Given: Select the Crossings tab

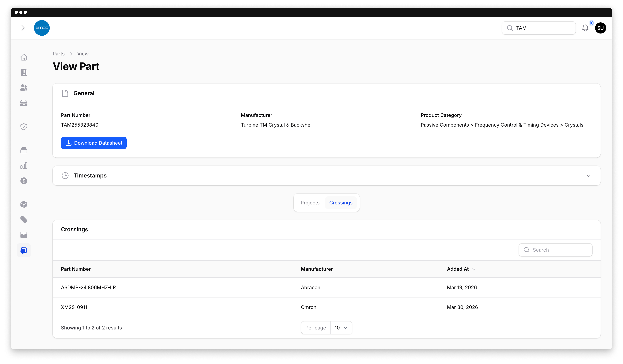Looking at the screenshot, I should [341, 203].
